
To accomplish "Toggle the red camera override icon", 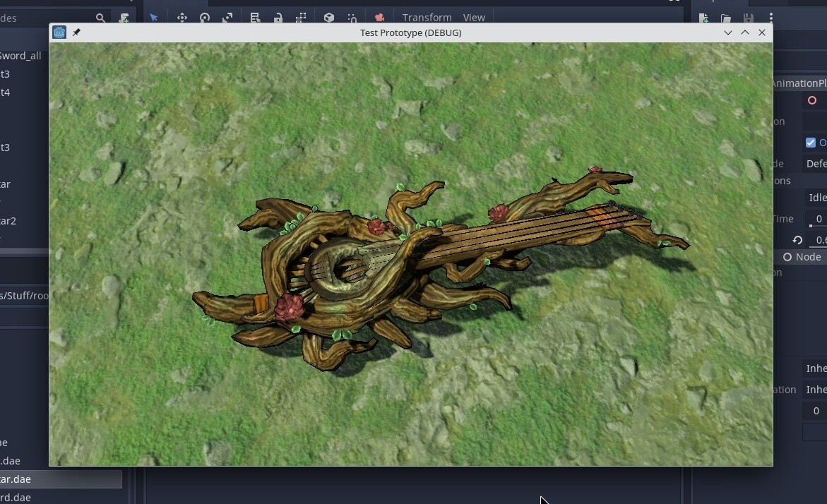I will 379,18.
